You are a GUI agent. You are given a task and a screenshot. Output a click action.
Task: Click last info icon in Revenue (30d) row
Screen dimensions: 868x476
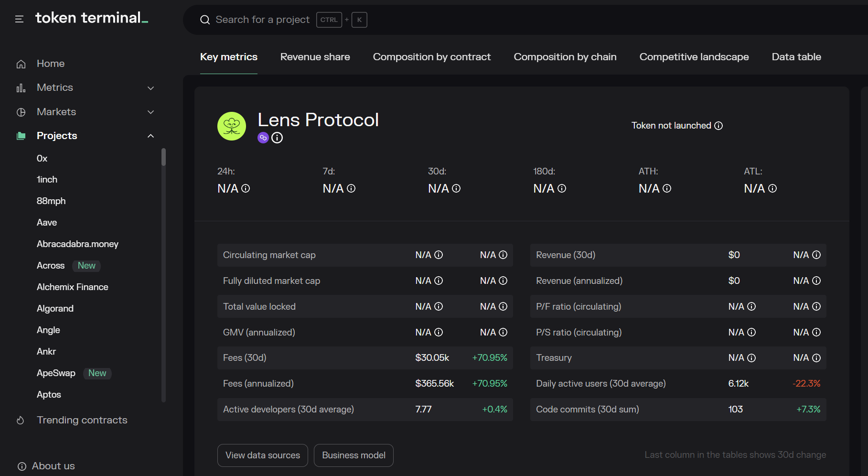[816, 255]
